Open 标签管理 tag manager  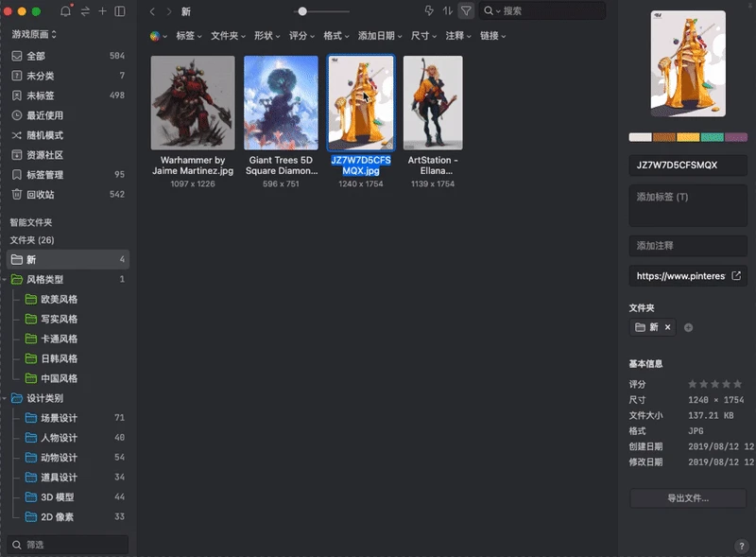[x=68, y=175]
